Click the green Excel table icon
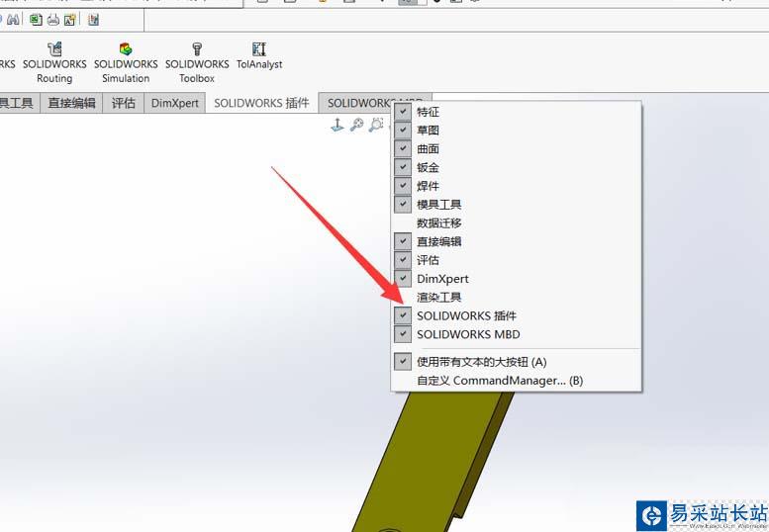Image resolution: width=769 pixels, height=532 pixels. click(x=36, y=20)
